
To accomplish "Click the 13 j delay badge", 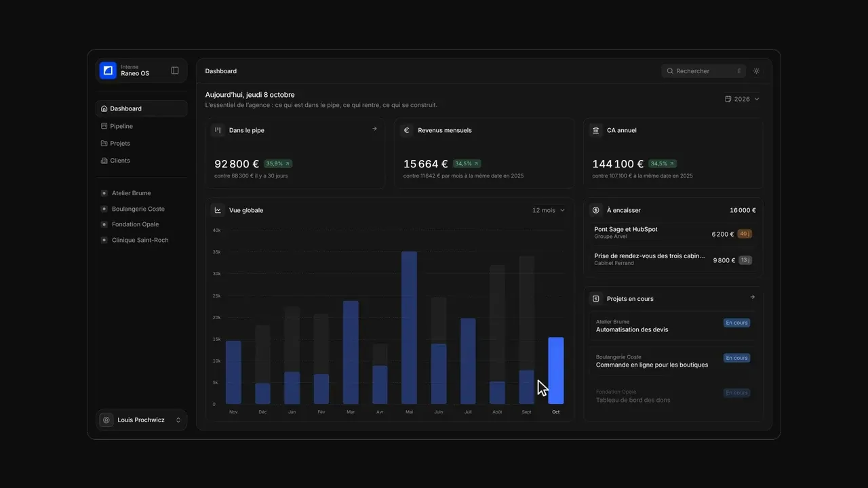I will point(745,260).
